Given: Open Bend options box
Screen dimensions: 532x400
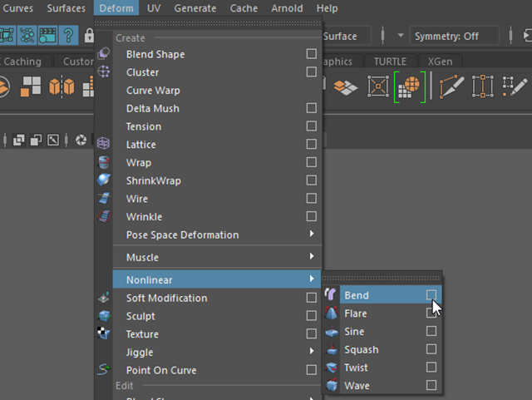Looking at the screenshot, I should click(431, 294).
